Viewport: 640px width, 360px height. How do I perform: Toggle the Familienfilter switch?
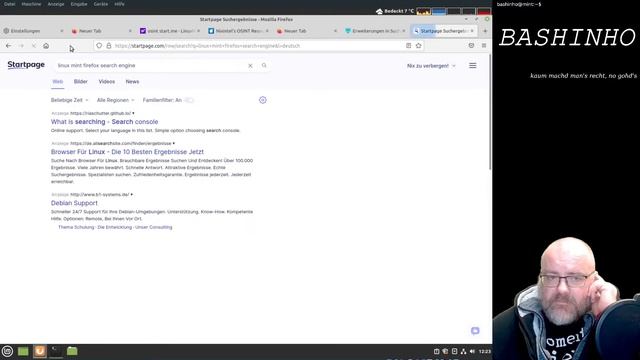coord(189,100)
